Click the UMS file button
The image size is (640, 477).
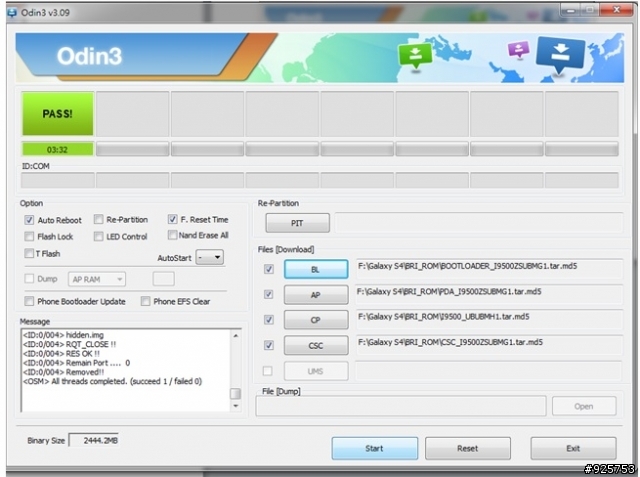pyautogui.click(x=316, y=371)
